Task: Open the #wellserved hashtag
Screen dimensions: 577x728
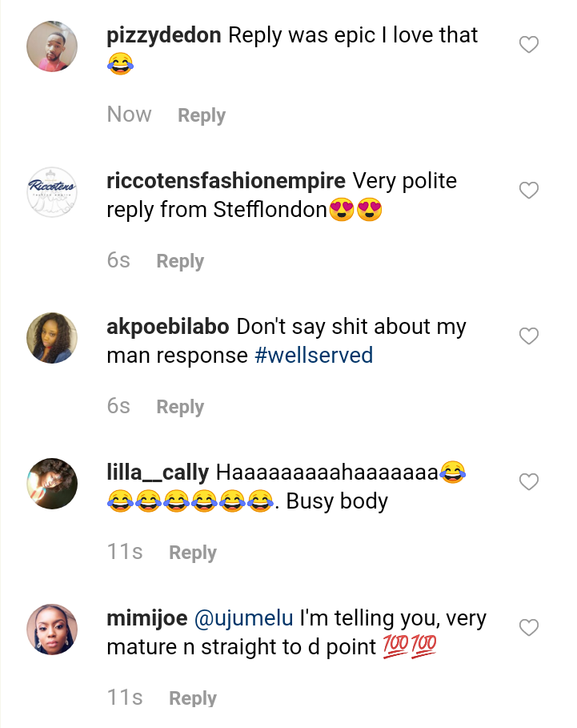Action: (314, 355)
